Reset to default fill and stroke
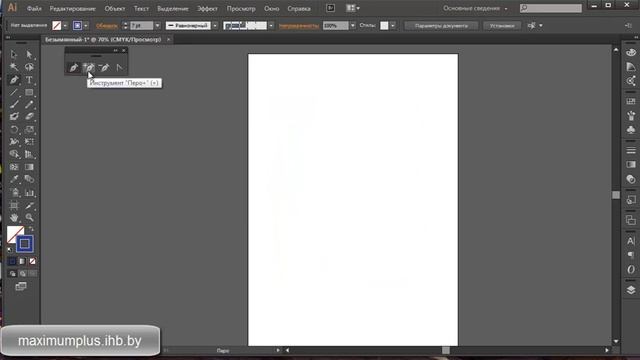The image size is (640, 360). tap(10, 249)
